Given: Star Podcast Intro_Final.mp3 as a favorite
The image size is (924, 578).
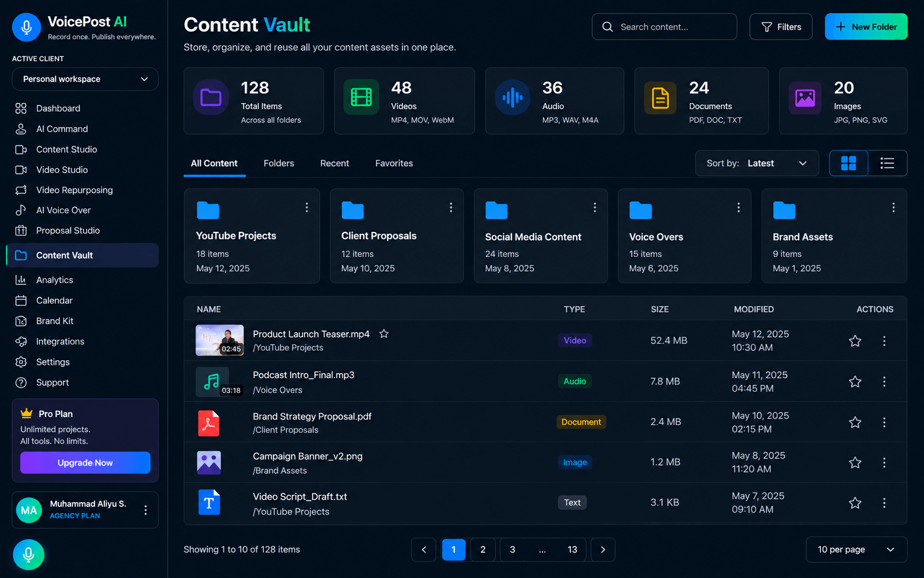Looking at the screenshot, I should 855,382.
